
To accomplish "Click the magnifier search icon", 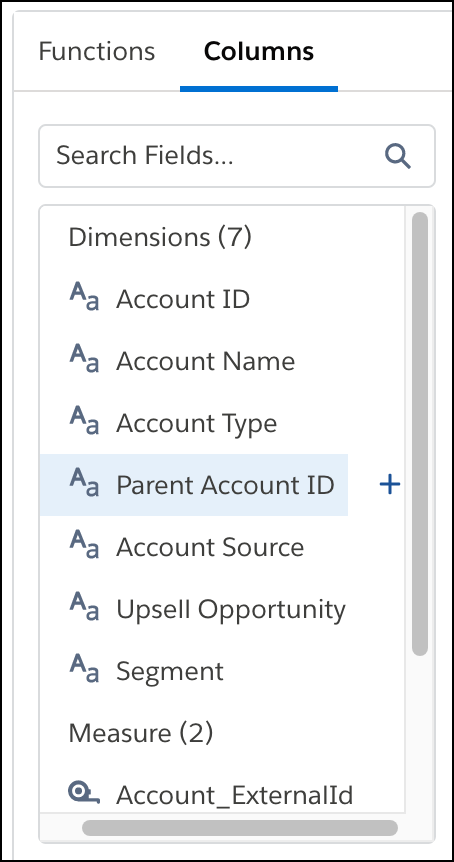I will click(397, 156).
